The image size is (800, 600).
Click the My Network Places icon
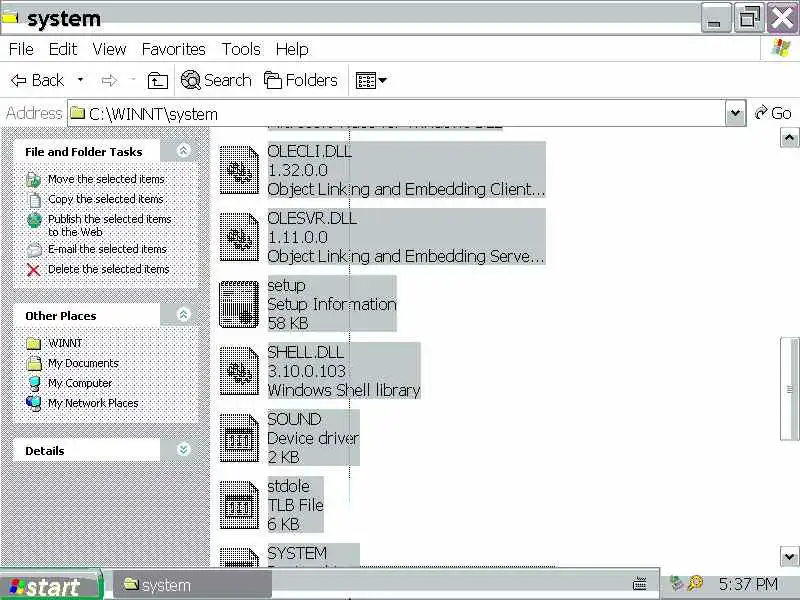[34, 404]
